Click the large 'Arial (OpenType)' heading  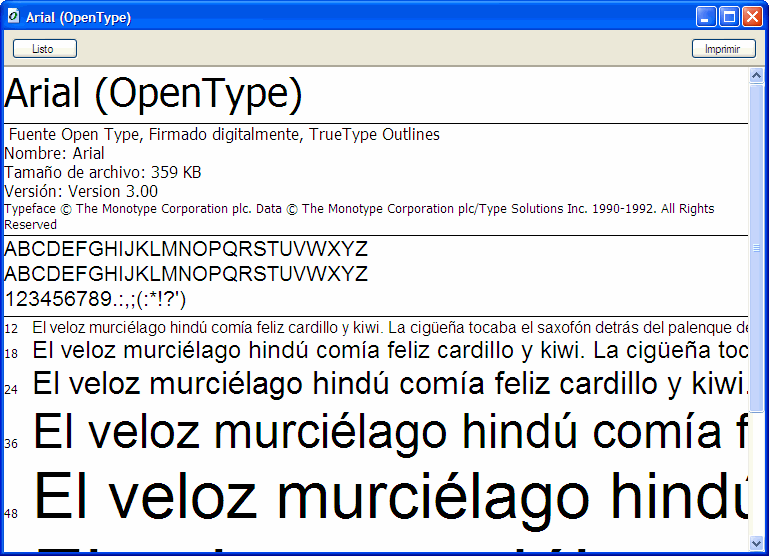(x=153, y=93)
